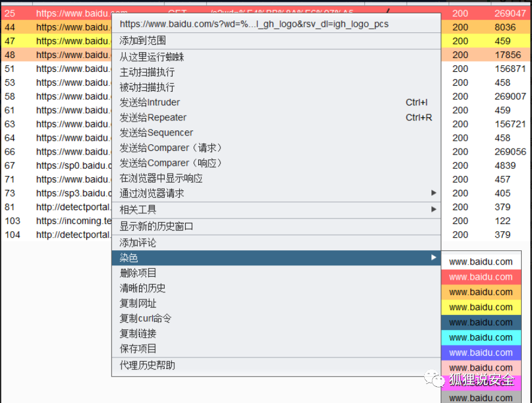Click row 73 sp3.baidu URL
The height and width of the screenshot is (403, 532).
point(74,193)
